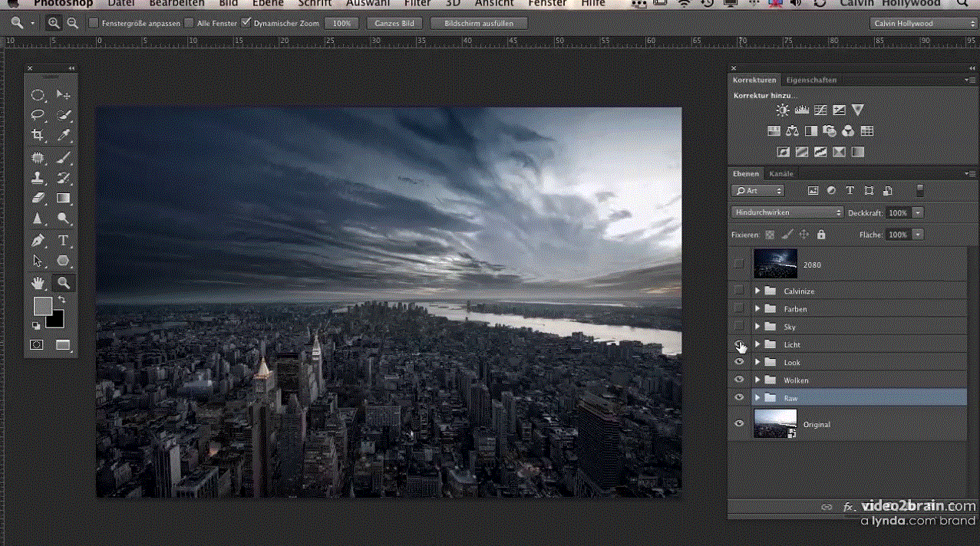Switch to the Kanäle tab
This screenshot has height=546, width=980.
[781, 174]
